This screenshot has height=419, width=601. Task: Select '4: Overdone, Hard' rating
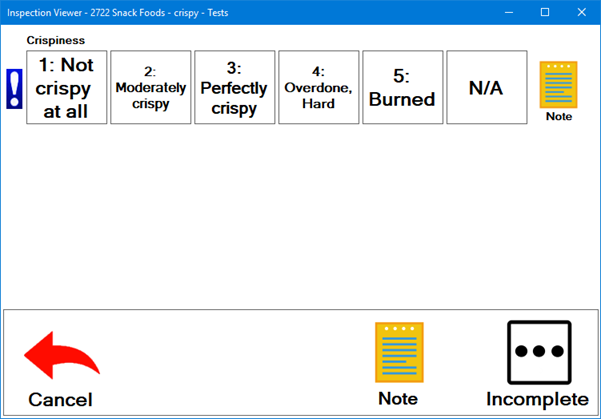point(318,88)
